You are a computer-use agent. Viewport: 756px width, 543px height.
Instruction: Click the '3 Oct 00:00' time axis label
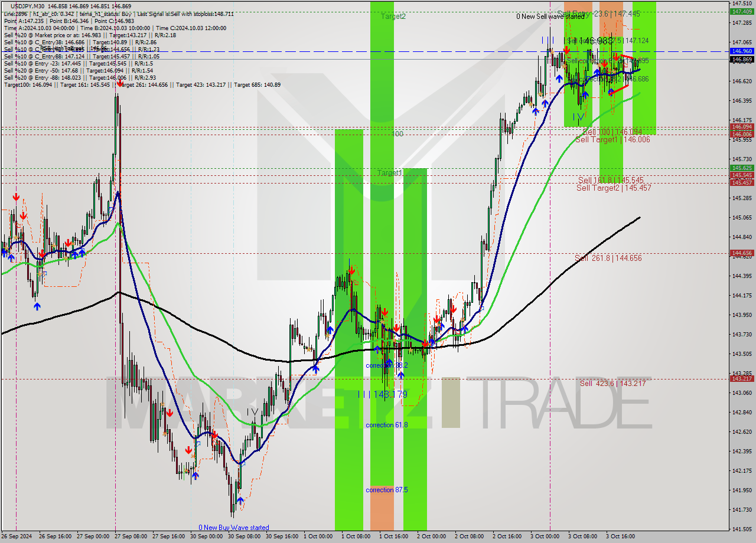point(545,537)
